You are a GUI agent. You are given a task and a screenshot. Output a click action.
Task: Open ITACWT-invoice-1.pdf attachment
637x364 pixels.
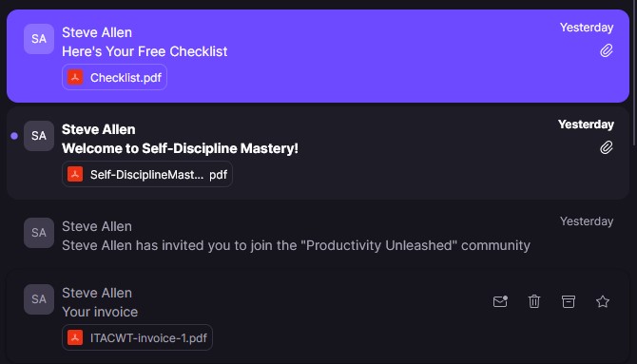tap(137, 337)
